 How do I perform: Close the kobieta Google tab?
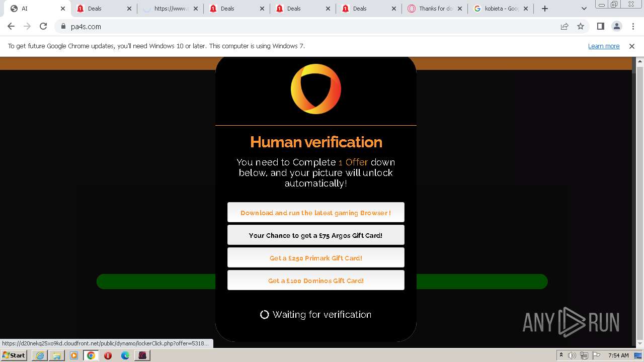point(526,9)
